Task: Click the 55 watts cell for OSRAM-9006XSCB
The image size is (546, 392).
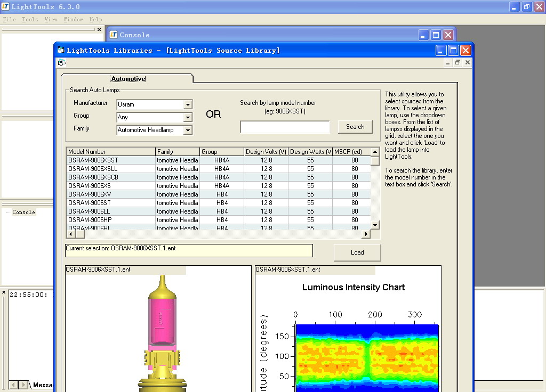Action: [310, 177]
